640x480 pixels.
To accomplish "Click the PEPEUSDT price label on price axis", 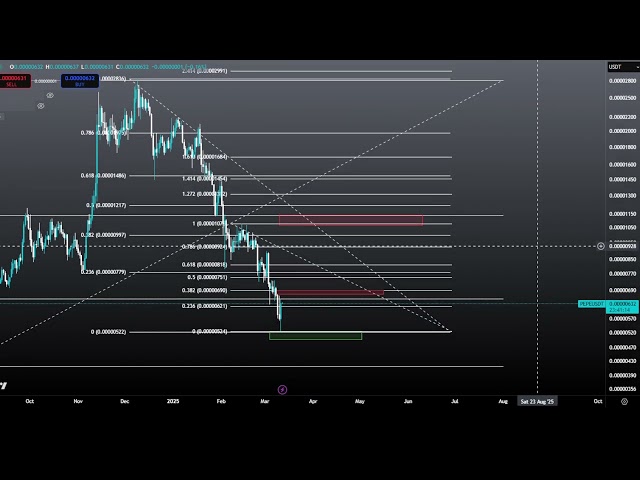I will click(592, 303).
